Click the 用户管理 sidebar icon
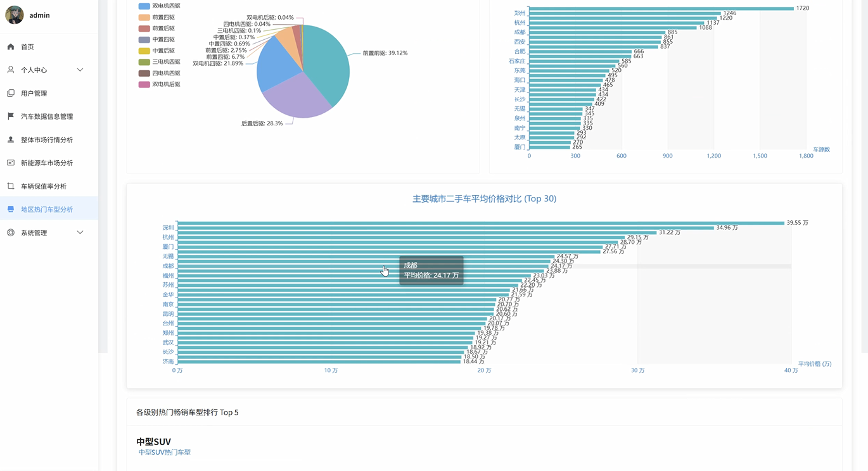Image resolution: width=868 pixels, height=471 pixels. (11, 93)
